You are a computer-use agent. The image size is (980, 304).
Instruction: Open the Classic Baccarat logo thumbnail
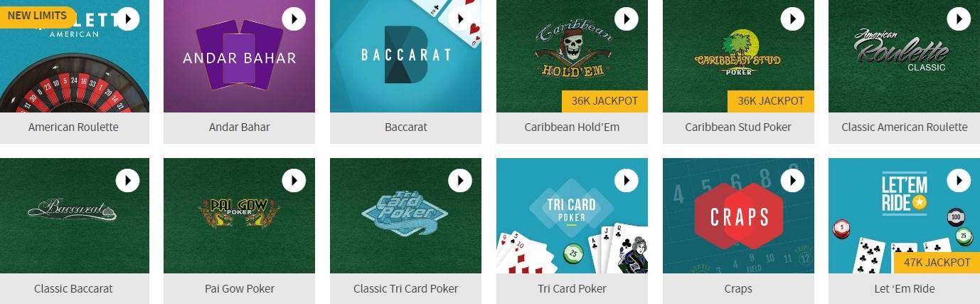tap(73, 216)
